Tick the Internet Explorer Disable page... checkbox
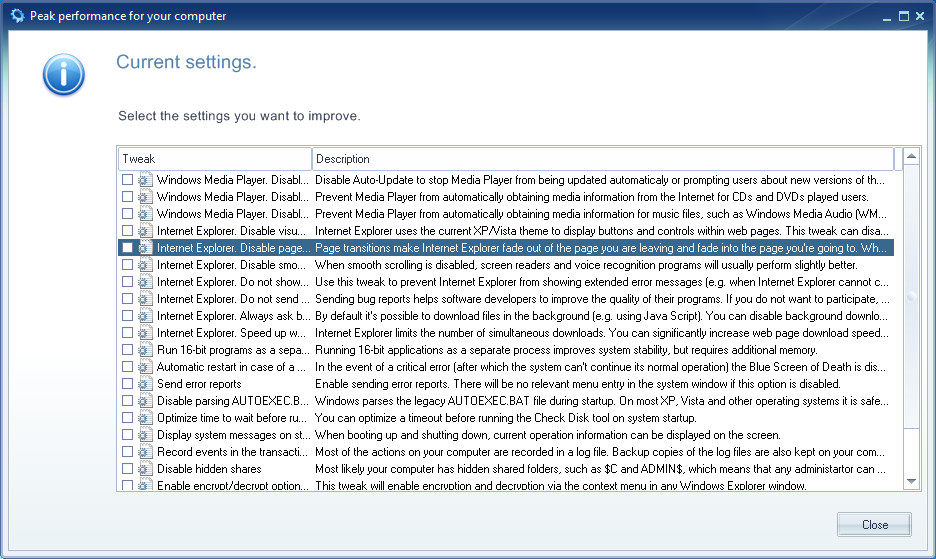 127,248
